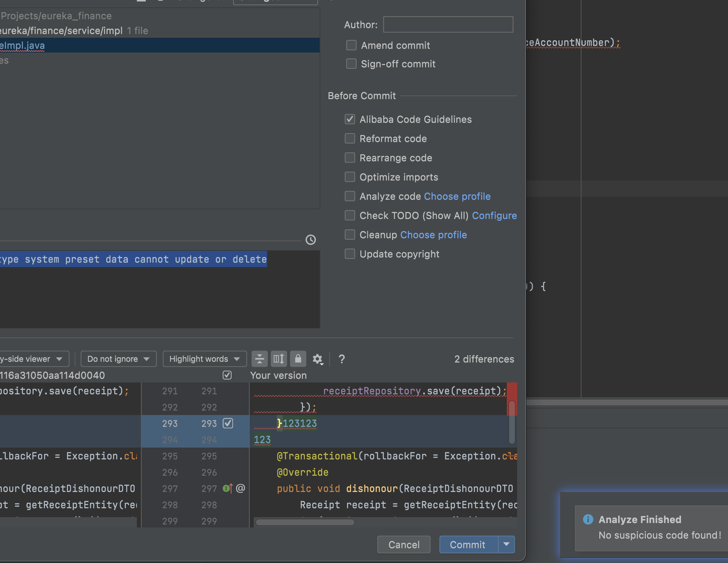The width and height of the screenshot is (728, 563).
Task: Open the diff viewer settings gear
Action: [x=318, y=359]
